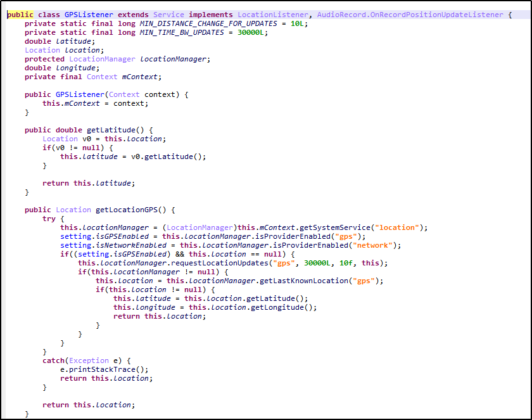Click the "location" string literal
Screen dimensions: 532x420
[x=402, y=227]
